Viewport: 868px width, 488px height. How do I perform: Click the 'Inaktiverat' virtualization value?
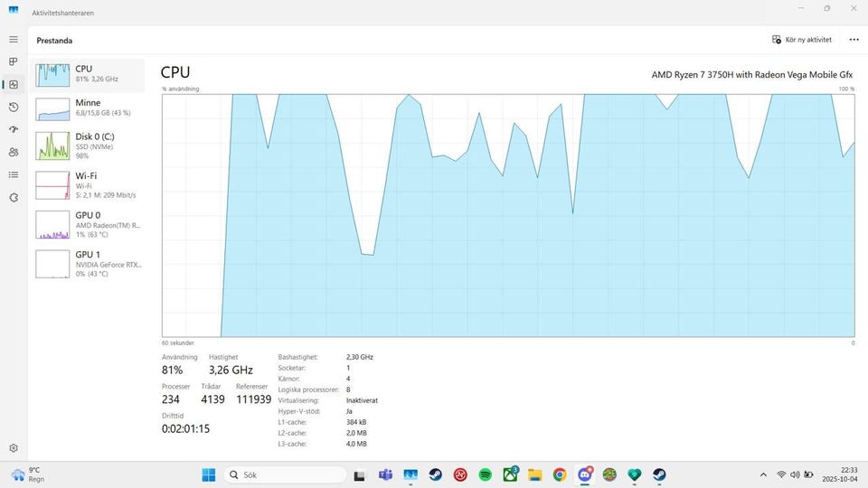[x=362, y=400]
